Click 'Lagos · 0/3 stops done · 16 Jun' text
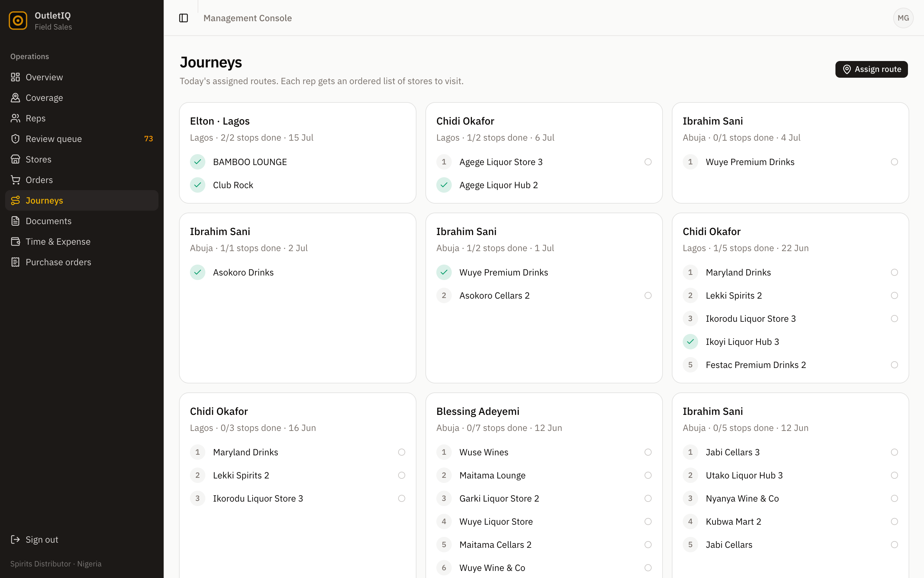 pyautogui.click(x=253, y=428)
